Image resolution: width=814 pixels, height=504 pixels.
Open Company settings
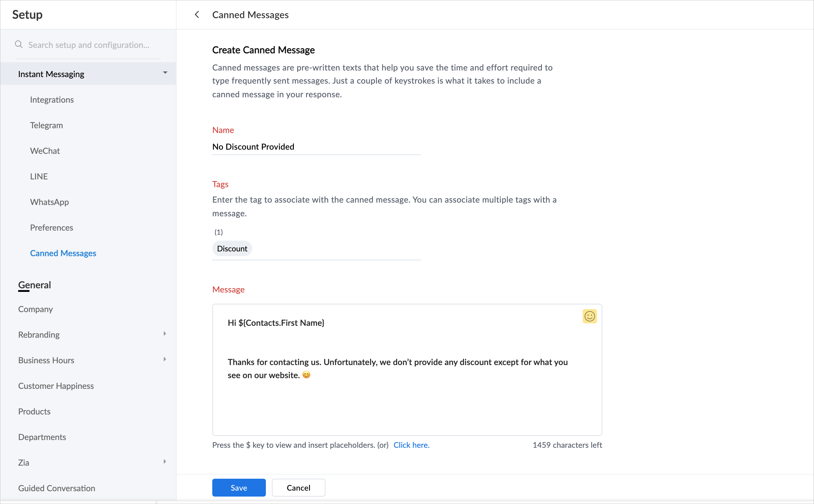(x=35, y=309)
